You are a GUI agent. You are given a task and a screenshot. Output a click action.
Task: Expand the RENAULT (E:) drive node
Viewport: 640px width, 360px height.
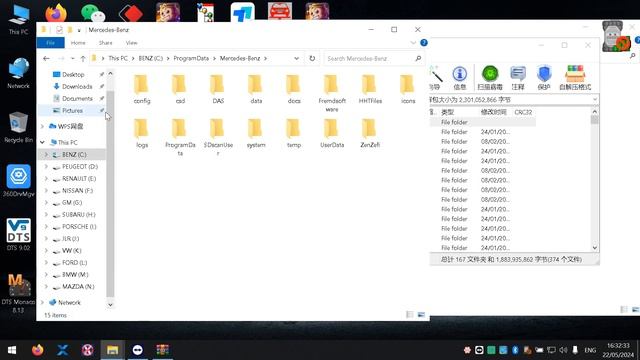(46, 179)
